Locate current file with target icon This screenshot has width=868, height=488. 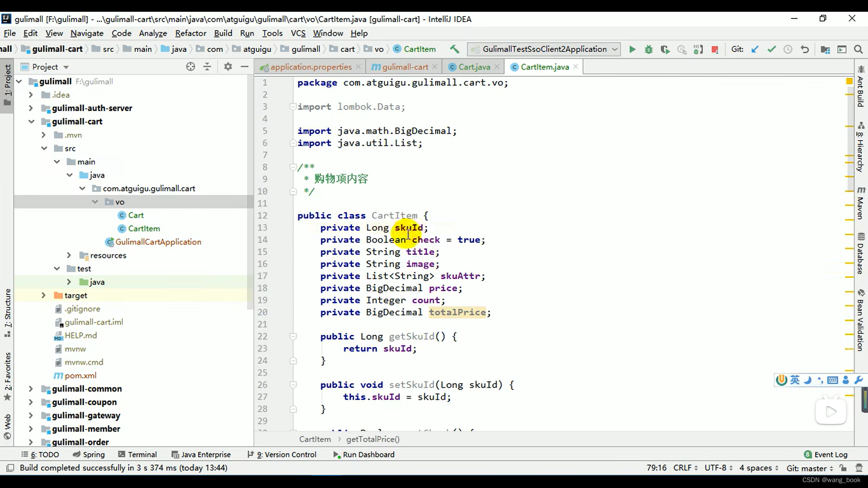190,67
